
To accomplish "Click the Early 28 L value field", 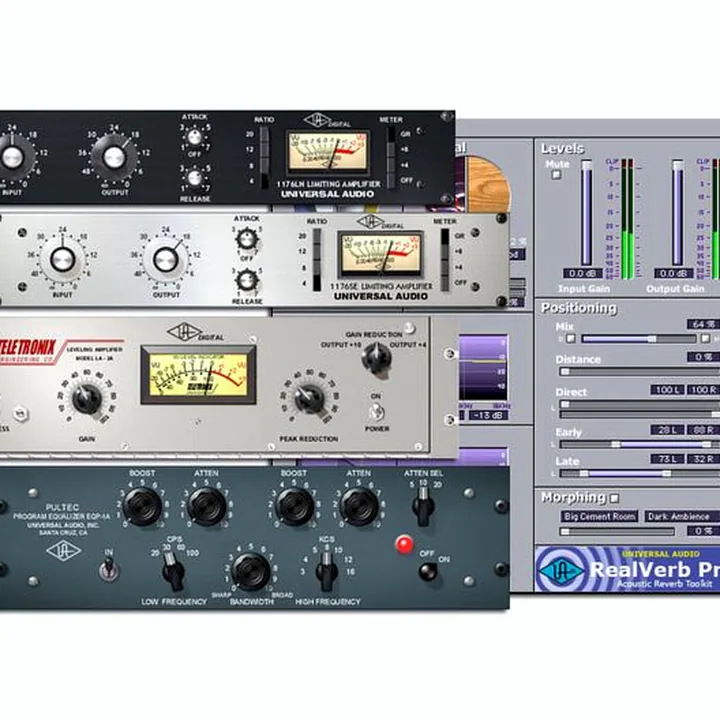I will point(667,430).
